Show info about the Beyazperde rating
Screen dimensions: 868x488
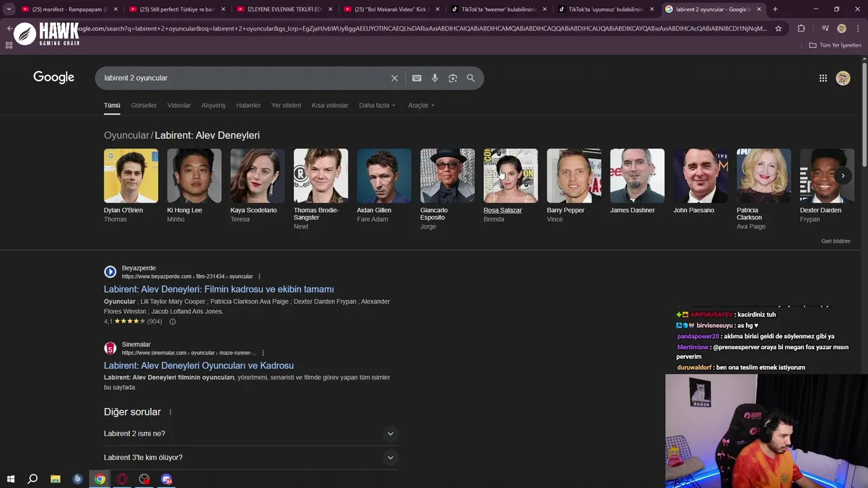(x=172, y=322)
